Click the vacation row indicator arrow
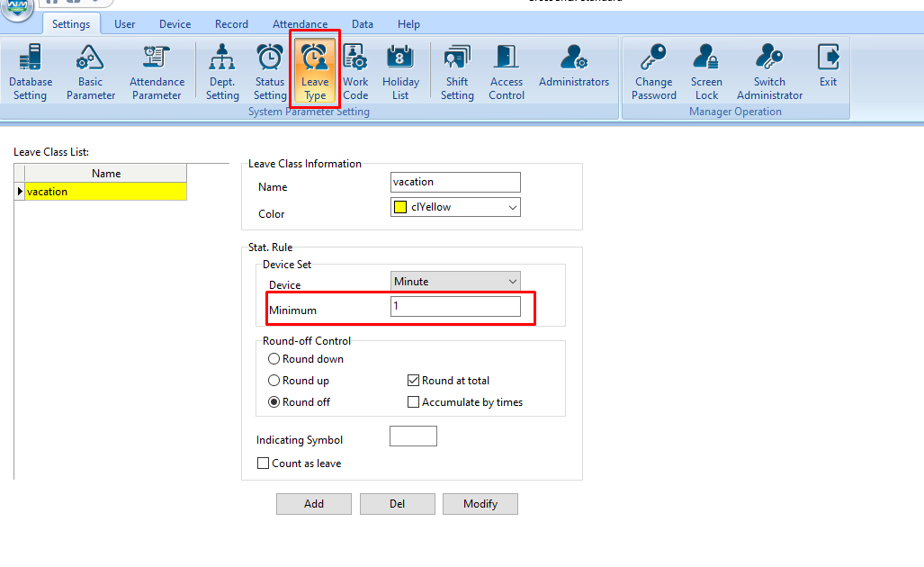The height and width of the screenshot is (567, 924). point(20,192)
